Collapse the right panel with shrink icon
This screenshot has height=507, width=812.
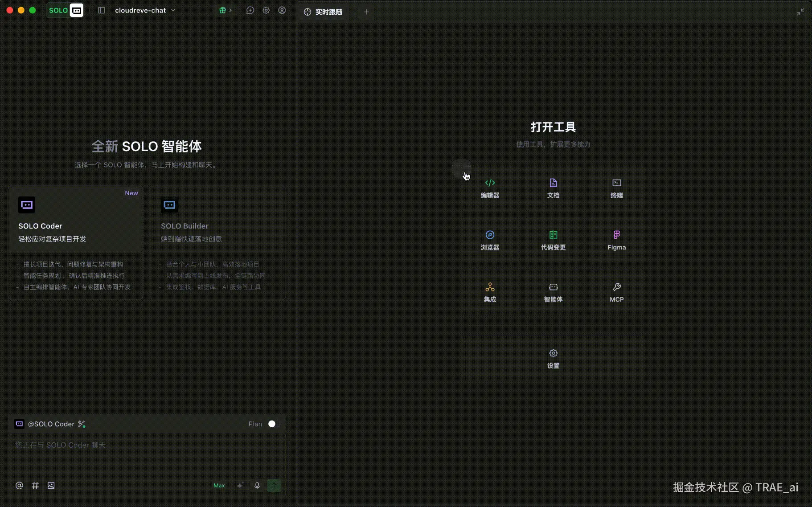pos(800,12)
